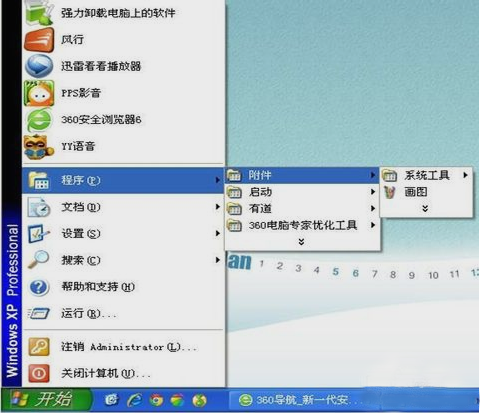Image resolution: width=480 pixels, height=413 pixels.
Task: Expand the 360电脑专家优化工具 arrow
Action: [x=373, y=225]
